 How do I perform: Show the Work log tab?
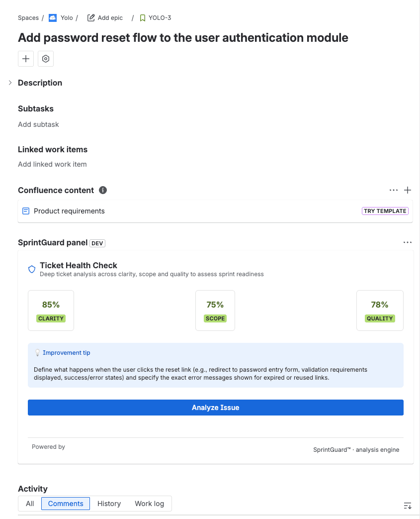[x=149, y=504]
